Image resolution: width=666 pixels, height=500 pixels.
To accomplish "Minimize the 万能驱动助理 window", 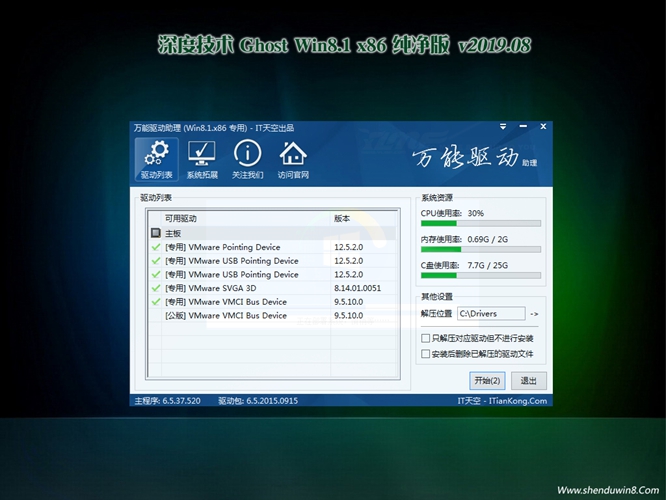I will [521, 128].
